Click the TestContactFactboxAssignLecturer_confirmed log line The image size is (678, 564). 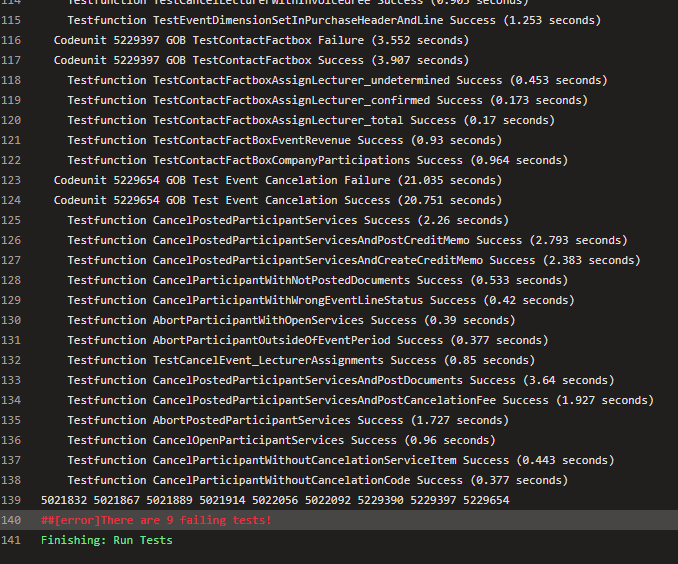point(327,100)
